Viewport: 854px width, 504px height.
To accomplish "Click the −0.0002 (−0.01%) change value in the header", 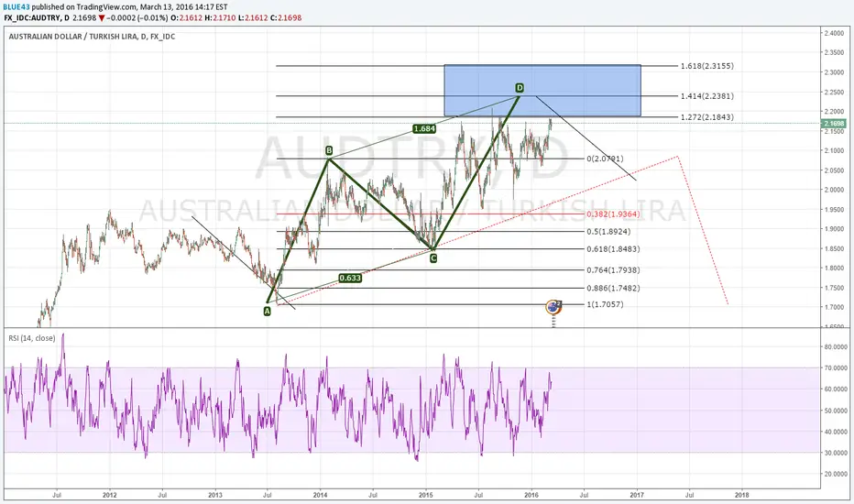I will coord(137,18).
